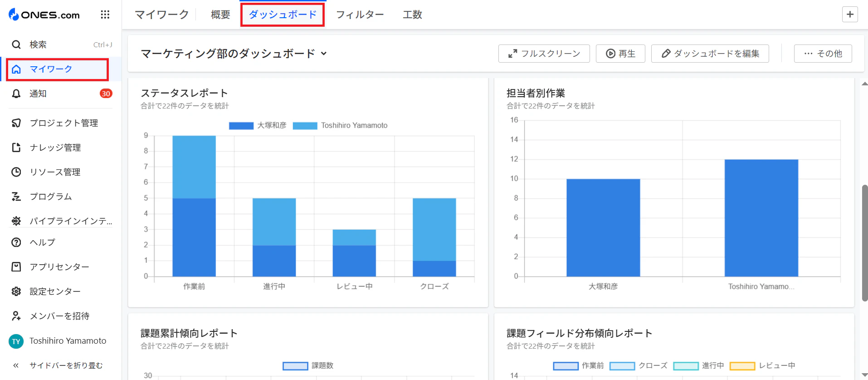Viewport: 868px width, 380px height.
Task: Select the ダッシュボード tab
Action: click(283, 15)
